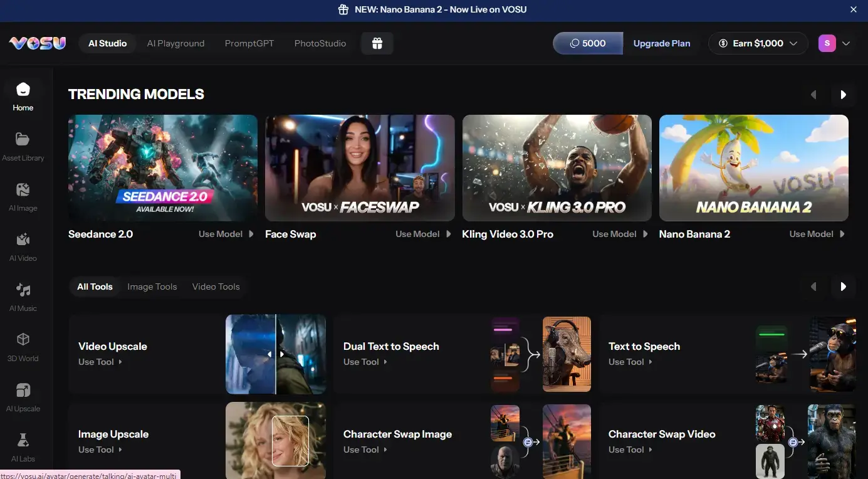Viewport: 868px width, 479px height.
Task: Open AI Upscale in the sidebar
Action: [x=23, y=397]
